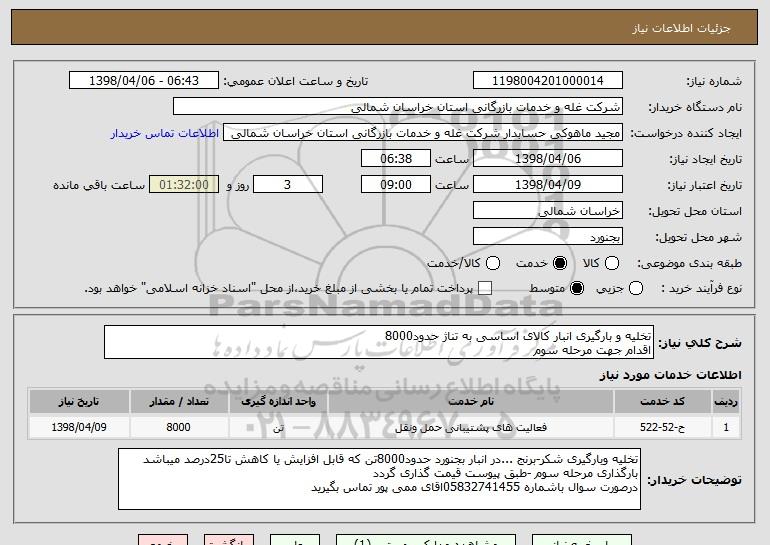Click the ردیف column header

[x=726, y=402]
